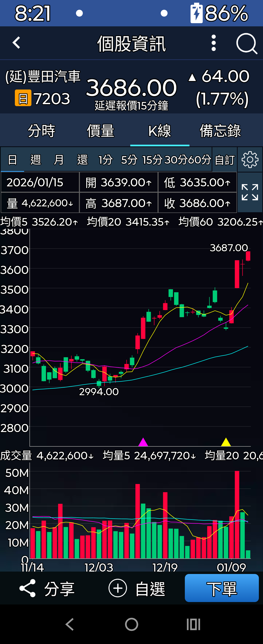Screen dimensions: 263x644
Task: Tap the Android home button
Action: [131, 624]
